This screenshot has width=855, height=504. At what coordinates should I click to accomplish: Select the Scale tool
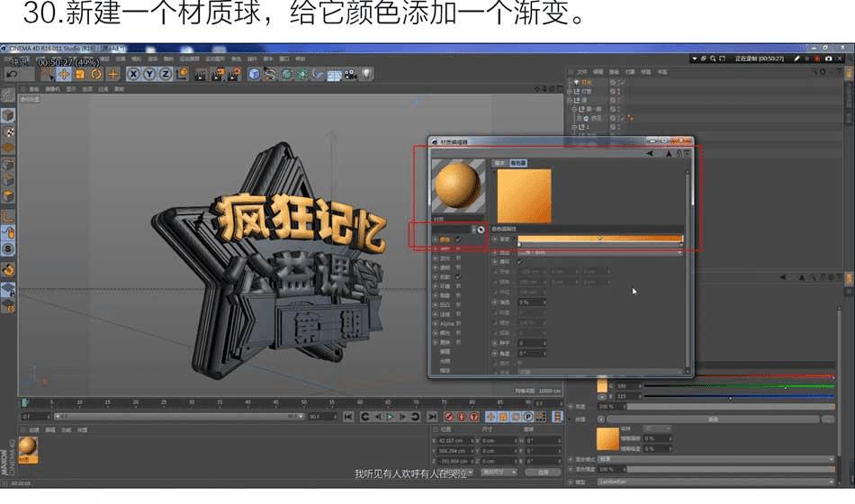pyautogui.click(x=80, y=74)
